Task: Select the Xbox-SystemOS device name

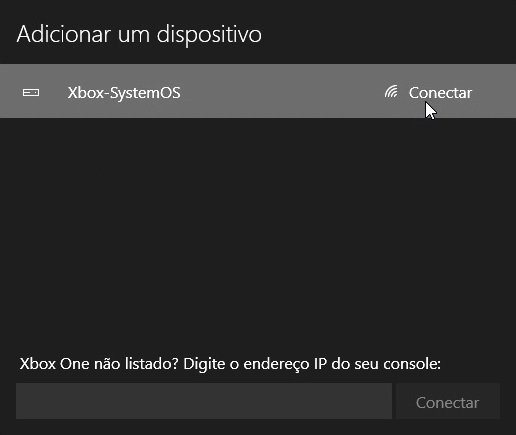Action: 124,93
